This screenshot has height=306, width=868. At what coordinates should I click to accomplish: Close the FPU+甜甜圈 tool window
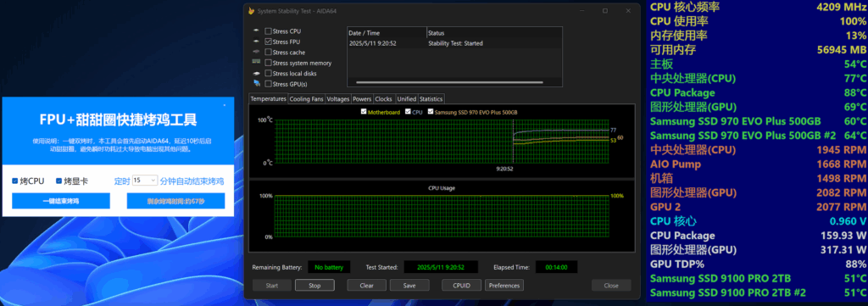pos(224,104)
